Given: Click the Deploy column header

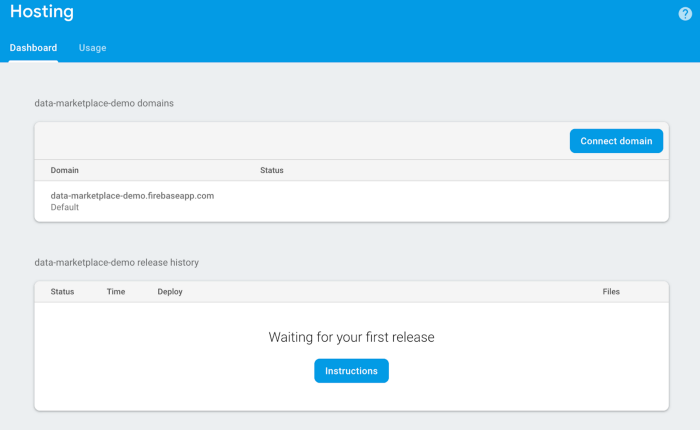Looking at the screenshot, I should 170,292.
